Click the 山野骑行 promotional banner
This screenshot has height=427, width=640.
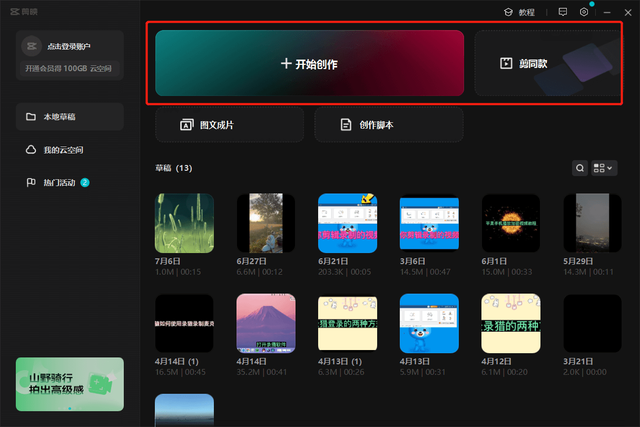[70, 384]
